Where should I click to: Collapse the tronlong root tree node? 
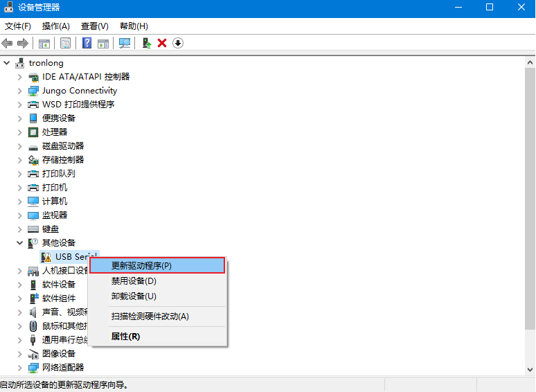[6, 63]
